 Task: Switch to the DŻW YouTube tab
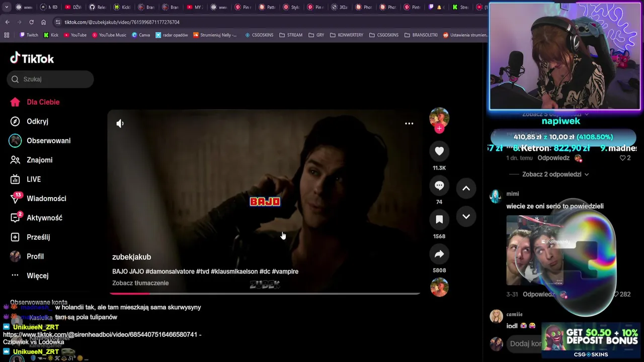(x=73, y=7)
